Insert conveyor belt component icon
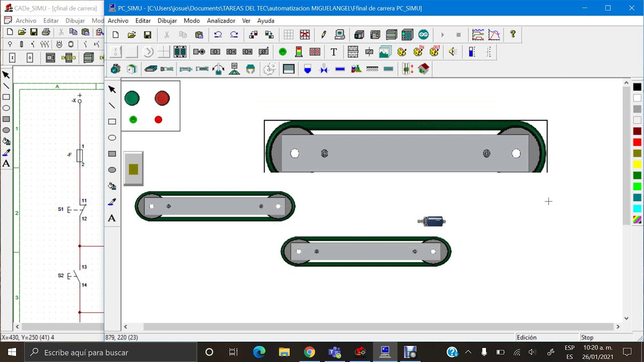Screen dimensions: 644x362 (151, 69)
